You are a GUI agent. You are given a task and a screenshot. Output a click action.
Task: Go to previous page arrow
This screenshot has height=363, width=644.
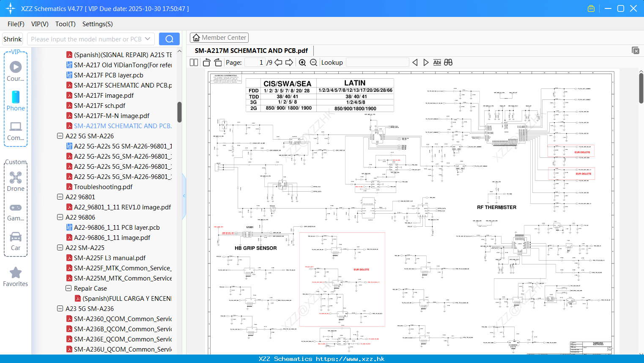coord(278,63)
